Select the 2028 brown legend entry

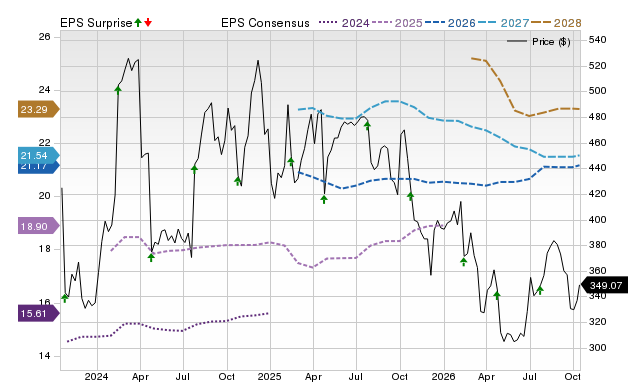pyautogui.click(x=556, y=23)
